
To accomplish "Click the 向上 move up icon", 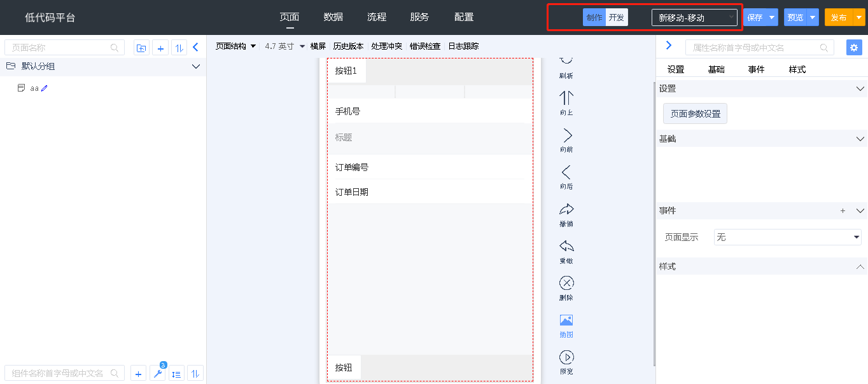I will coord(566,98).
